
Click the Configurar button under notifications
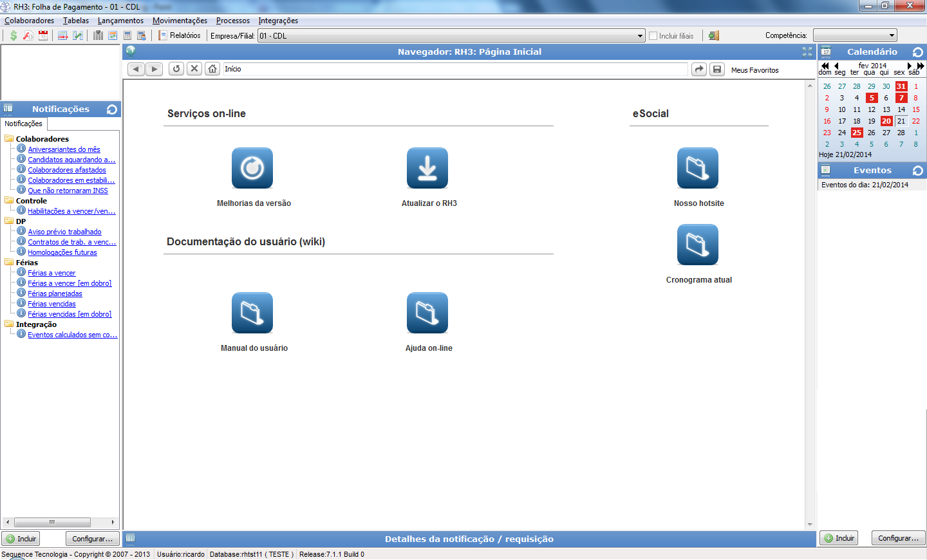point(92,539)
